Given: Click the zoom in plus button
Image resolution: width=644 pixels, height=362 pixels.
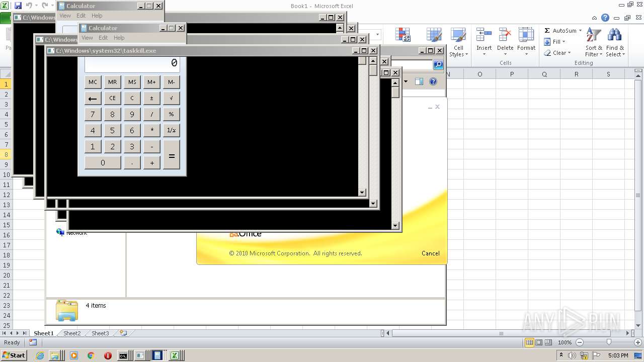Looking at the screenshot, I should tap(638, 342).
